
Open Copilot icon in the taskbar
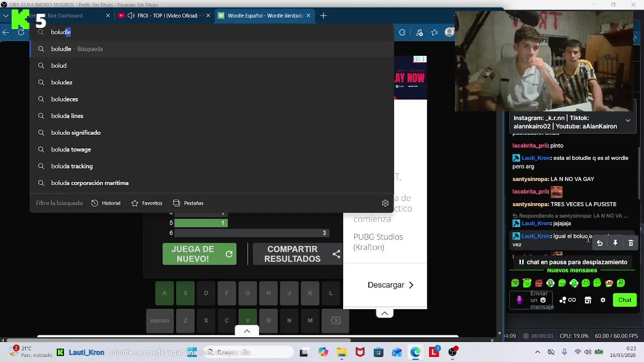coord(323,352)
